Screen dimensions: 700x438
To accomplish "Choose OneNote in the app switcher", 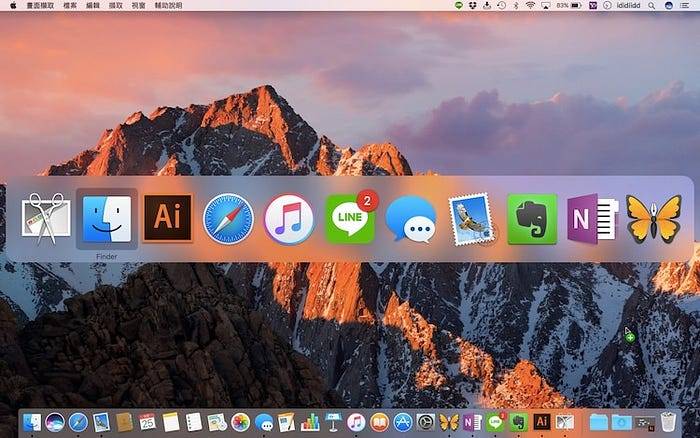I will 593,219.
